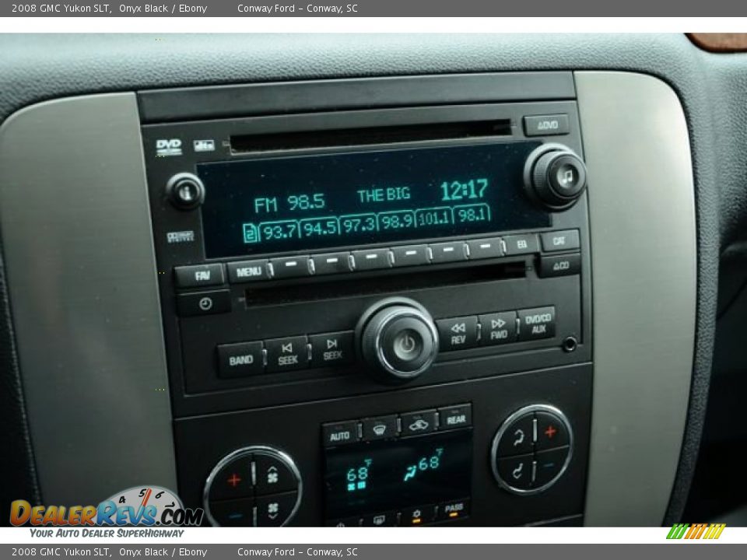Toggle the air recirculation button
This screenshot has width=747, height=560.
click(x=419, y=423)
